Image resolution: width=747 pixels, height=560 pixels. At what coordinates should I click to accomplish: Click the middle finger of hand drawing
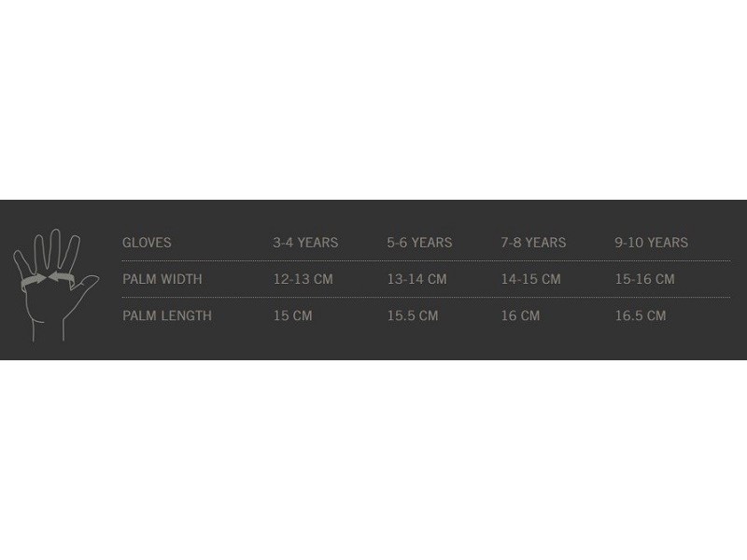(55, 249)
